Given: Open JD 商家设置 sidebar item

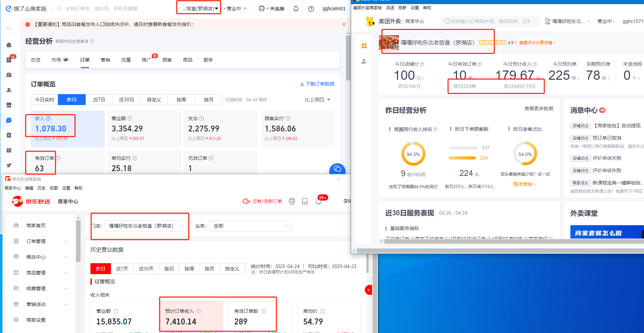Looking at the screenshot, I should [36, 320].
